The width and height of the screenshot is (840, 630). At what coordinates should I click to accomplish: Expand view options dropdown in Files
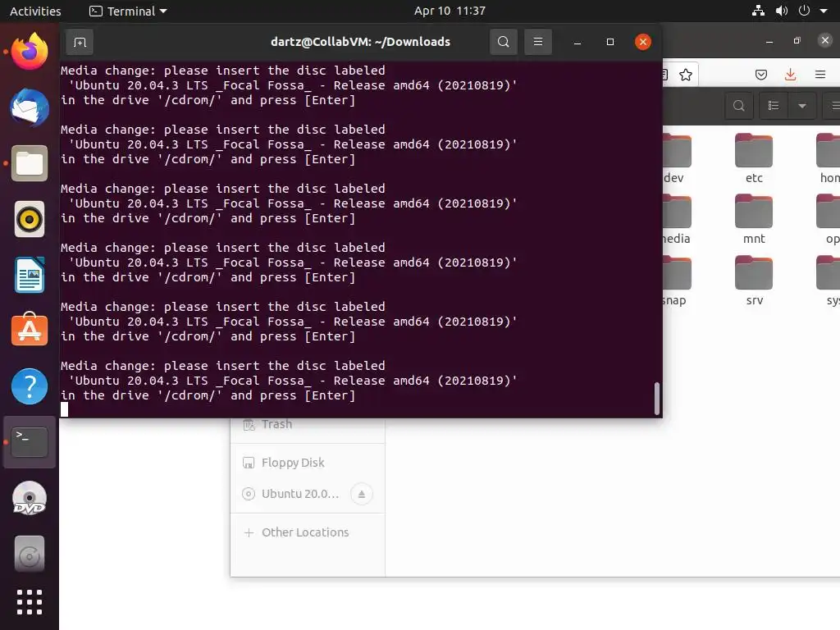point(802,106)
